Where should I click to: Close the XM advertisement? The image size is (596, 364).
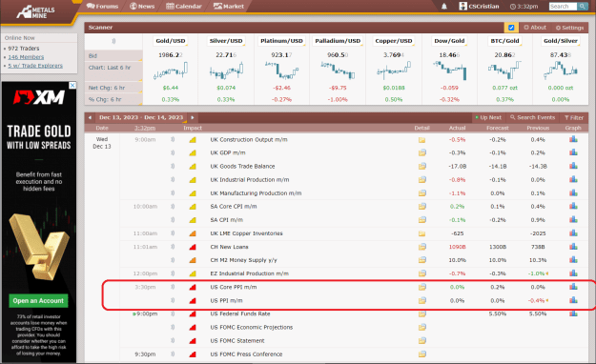click(x=72, y=86)
